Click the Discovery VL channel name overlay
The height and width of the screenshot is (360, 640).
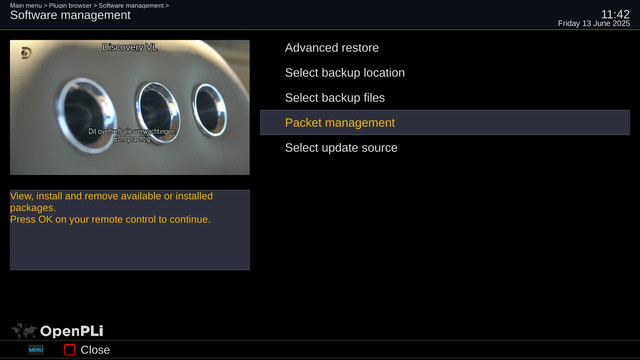pyautogui.click(x=130, y=47)
